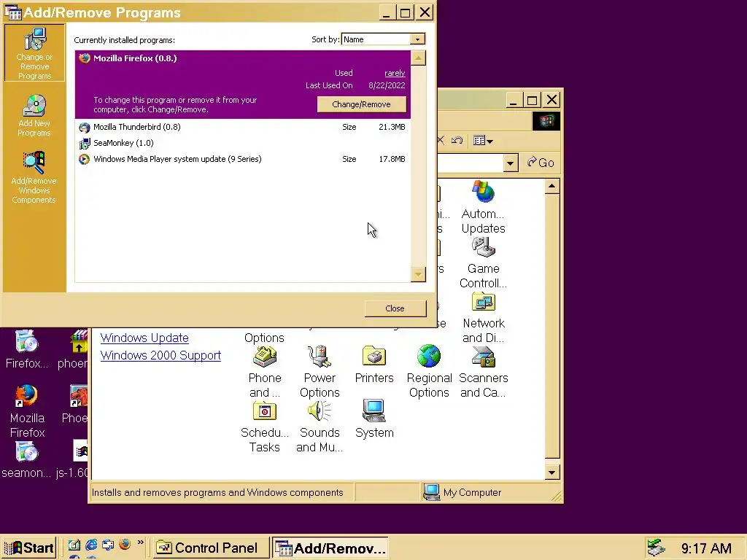Click the 9:17 AM taskbar clock

pos(706,548)
